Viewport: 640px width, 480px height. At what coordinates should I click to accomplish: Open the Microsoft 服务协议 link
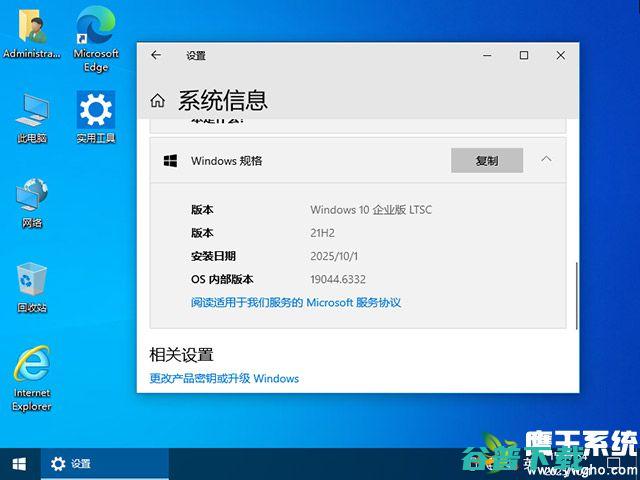(x=296, y=302)
